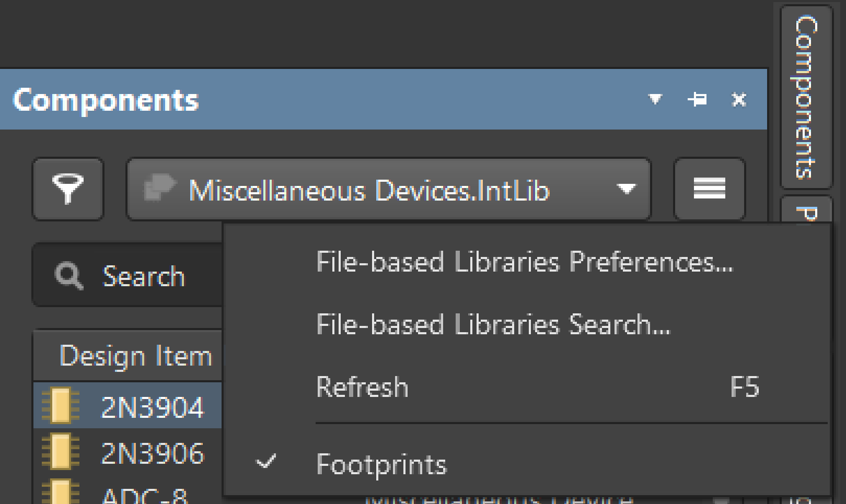
Task: Select the 2N3906 component row
Action: click(152, 453)
